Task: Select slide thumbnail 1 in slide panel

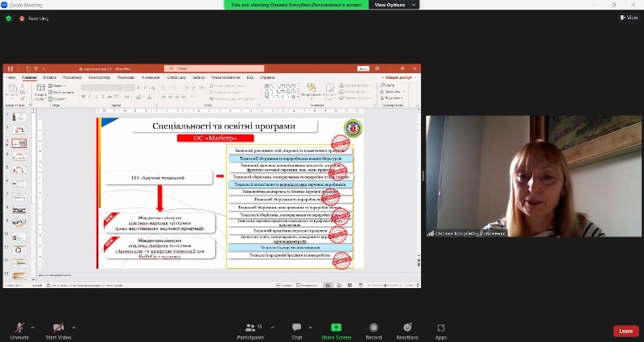Action: tap(19, 117)
